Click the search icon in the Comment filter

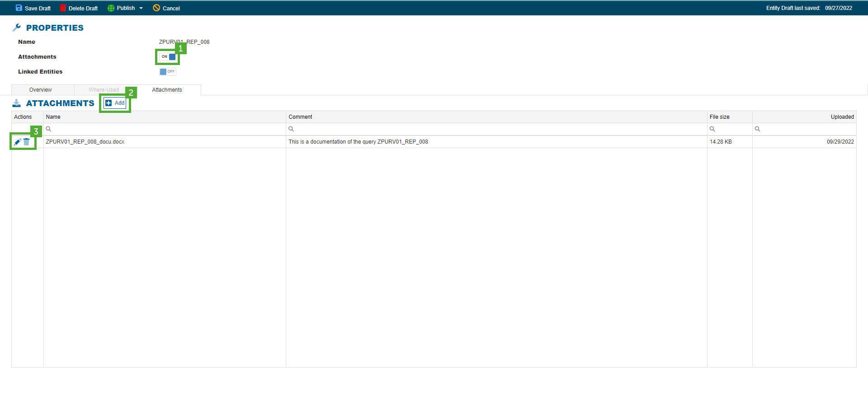point(292,129)
